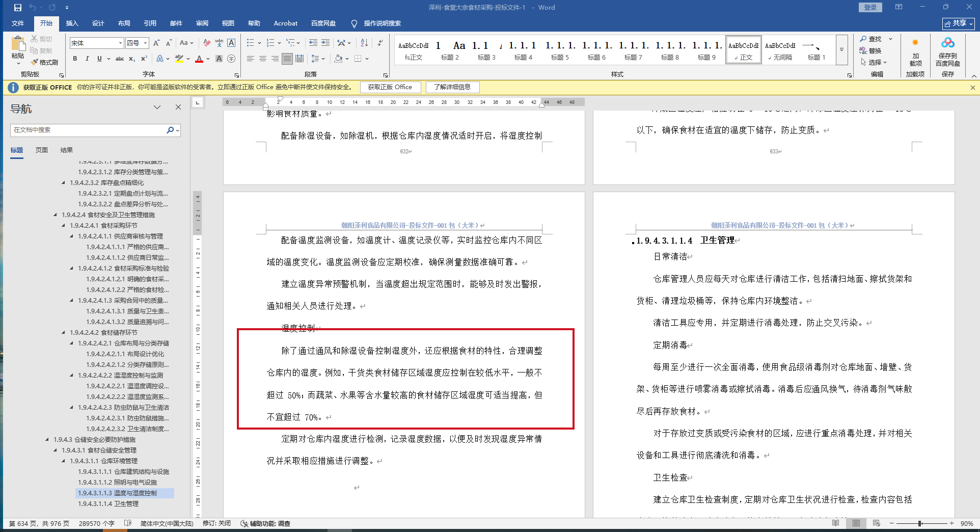Apply the yellow text highlight color

coord(179,59)
